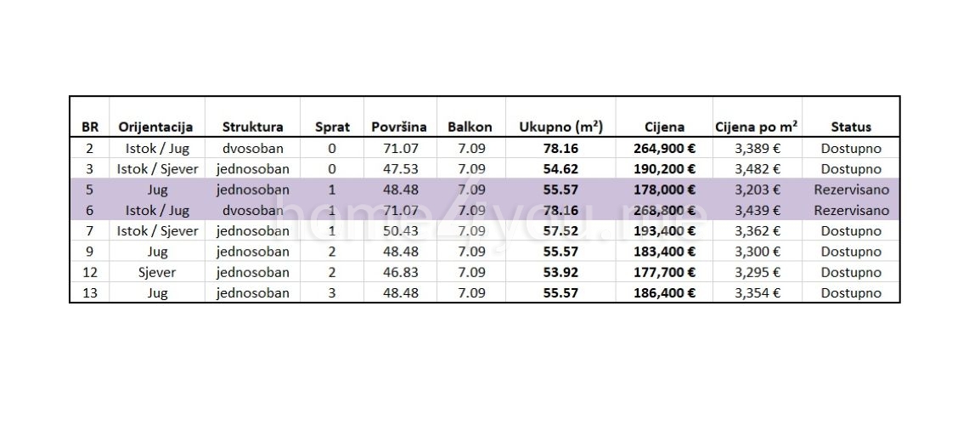Click price cell 264,900 €
The image size is (980, 425).
click(664, 149)
